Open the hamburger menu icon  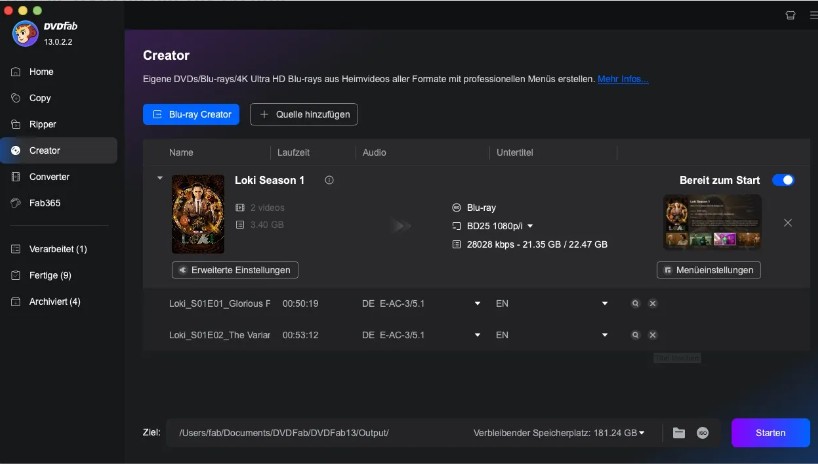click(813, 15)
